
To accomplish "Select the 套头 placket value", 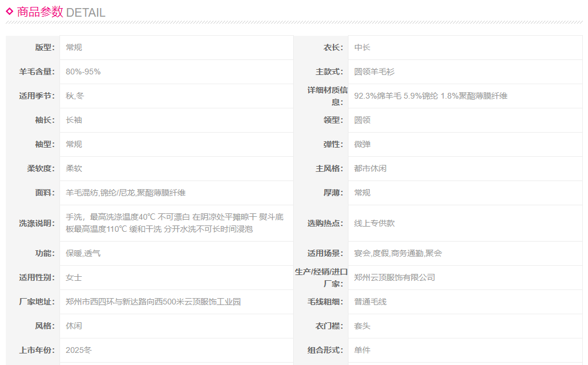I will pos(362,326).
